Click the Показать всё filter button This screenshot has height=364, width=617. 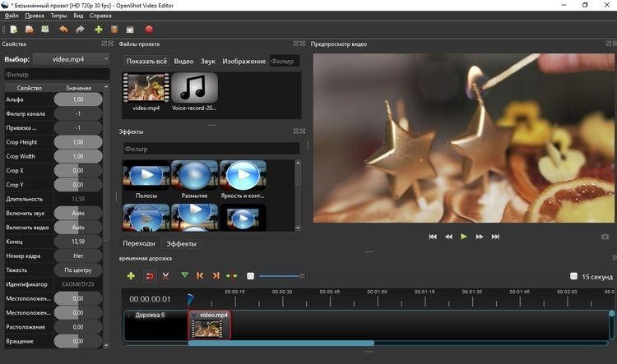146,62
